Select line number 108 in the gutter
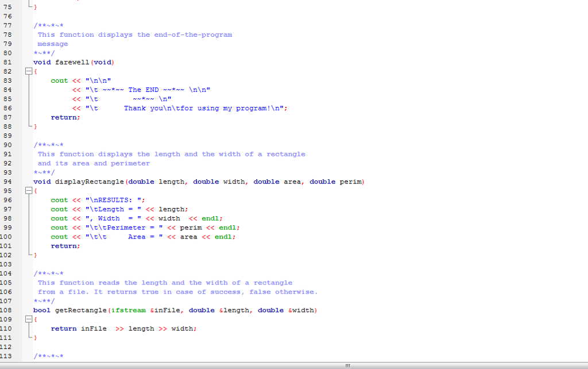The width and height of the screenshot is (588, 369). pyautogui.click(x=7, y=310)
